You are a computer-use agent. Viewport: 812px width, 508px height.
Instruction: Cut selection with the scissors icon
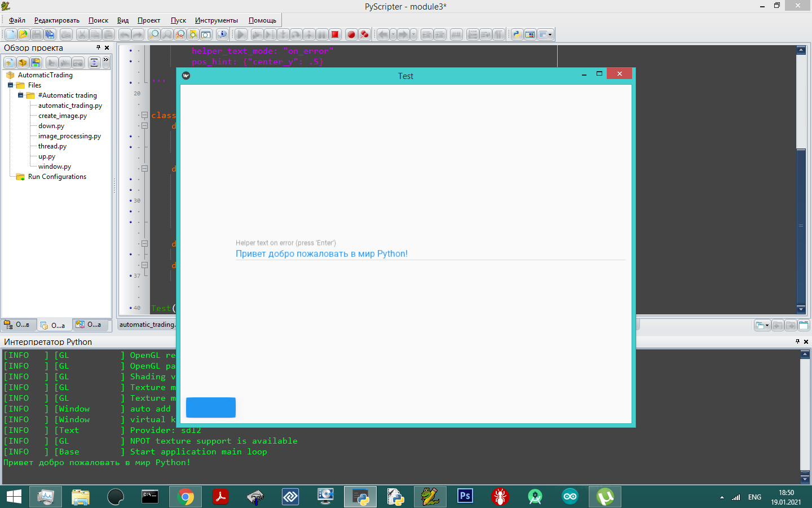pos(82,34)
